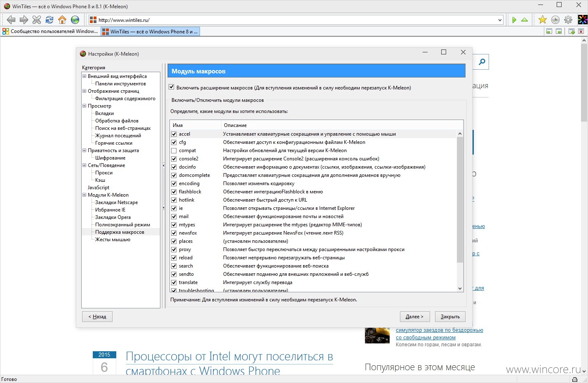The width and height of the screenshot is (588, 383).
Task: Open 'Процессоры от Intel' article link
Action: [x=229, y=363]
